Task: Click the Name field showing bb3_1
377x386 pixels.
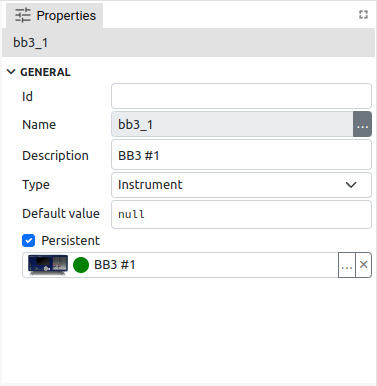Action: [232, 124]
